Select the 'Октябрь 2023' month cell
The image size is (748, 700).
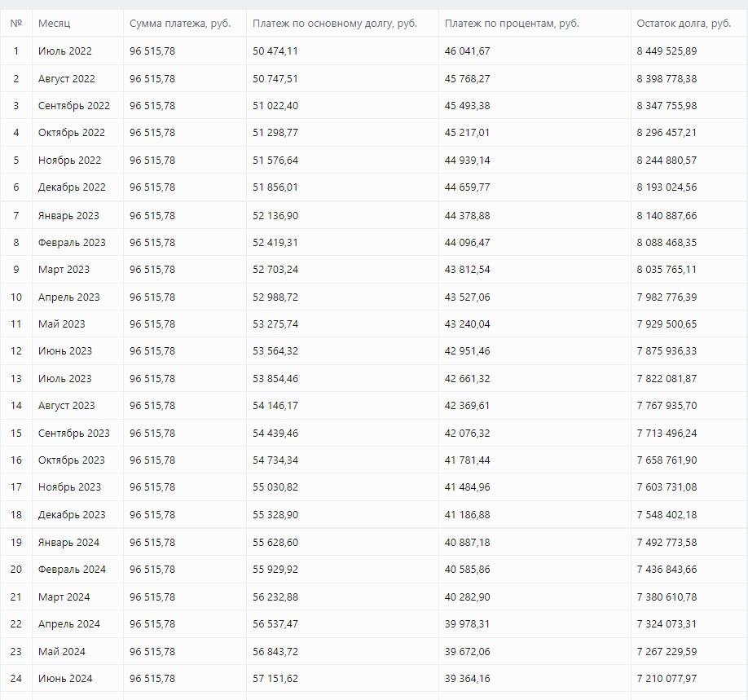click(x=72, y=460)
